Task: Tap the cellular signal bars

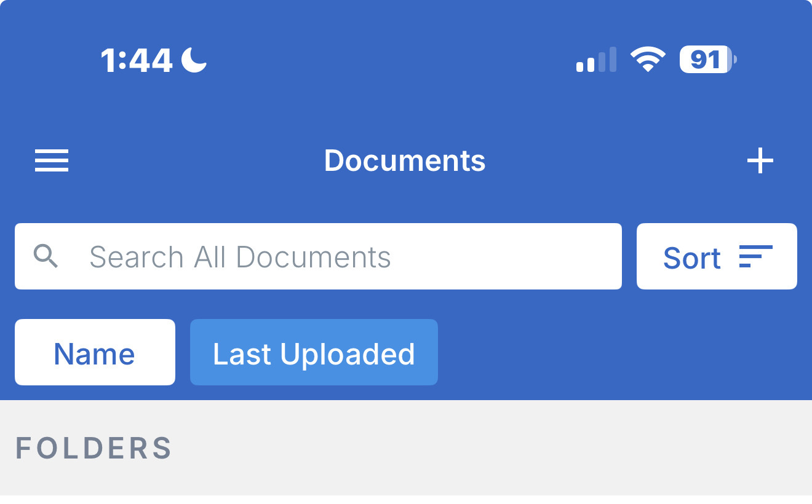Action: [596, 60]
